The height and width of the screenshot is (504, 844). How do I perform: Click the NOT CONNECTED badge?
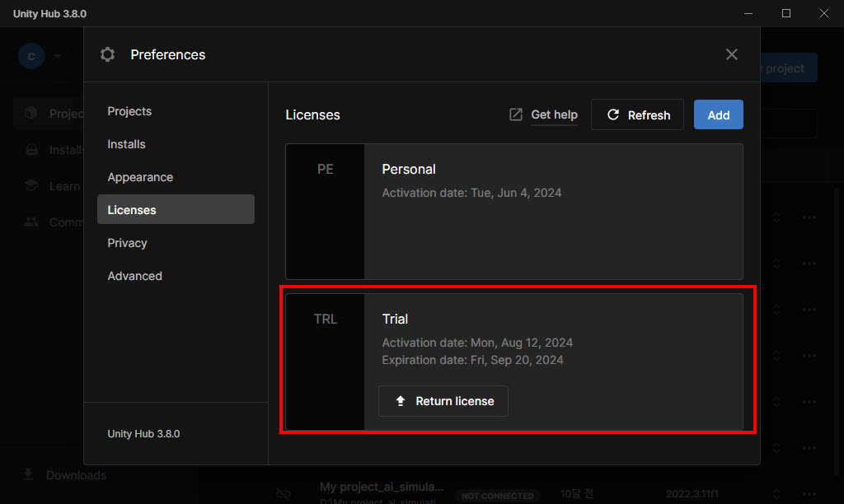[497, 496]
